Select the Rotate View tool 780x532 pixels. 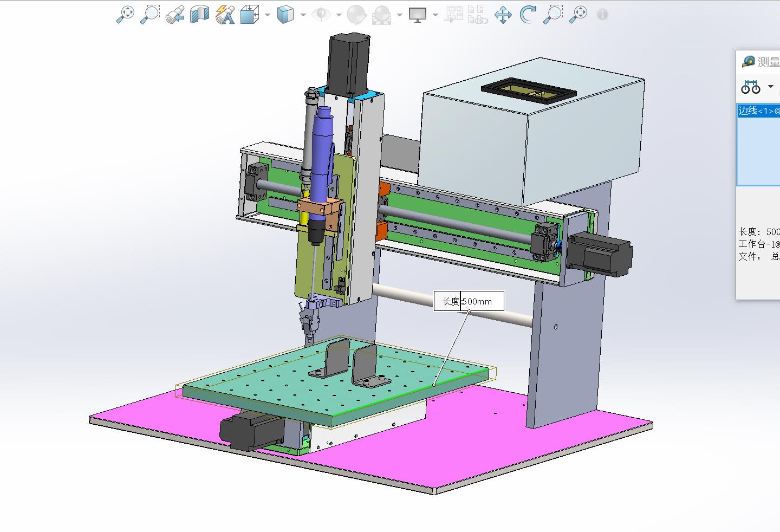pos(528,15)
